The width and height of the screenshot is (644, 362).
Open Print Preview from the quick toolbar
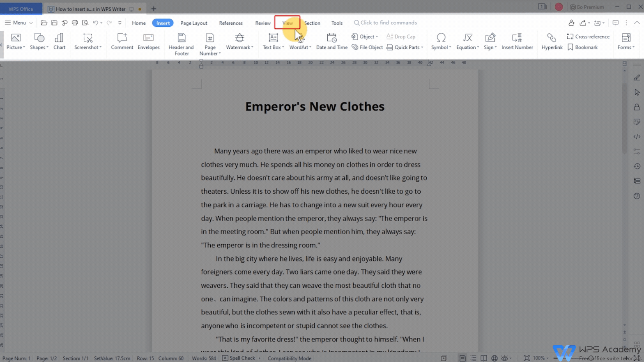(x=85, y=23)
